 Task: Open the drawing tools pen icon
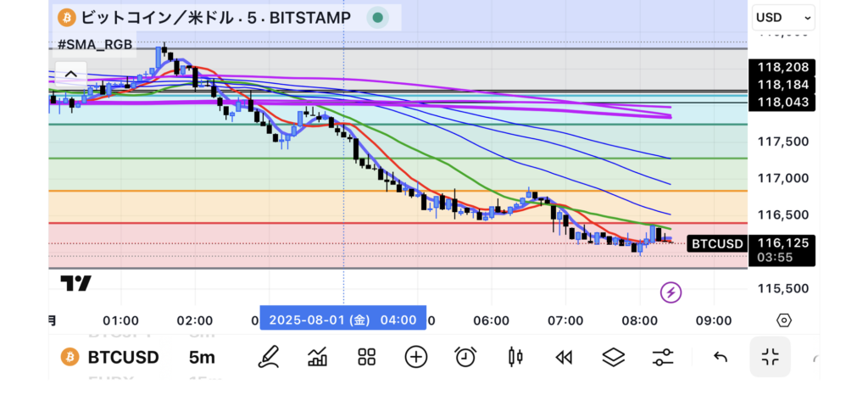point(269,357)
